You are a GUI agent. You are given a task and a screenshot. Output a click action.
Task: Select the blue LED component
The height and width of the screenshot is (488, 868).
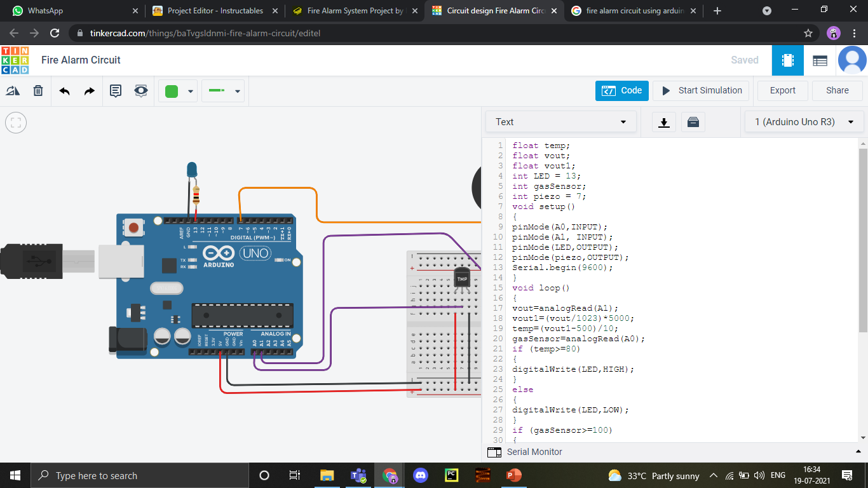pos(192,170)
